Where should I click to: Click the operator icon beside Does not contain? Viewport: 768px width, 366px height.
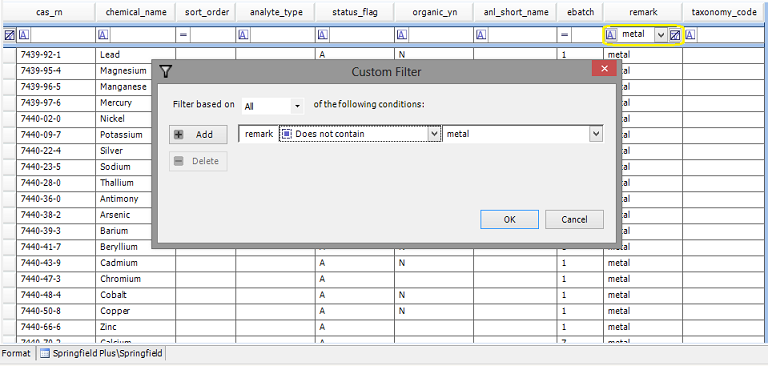[287, 134]
